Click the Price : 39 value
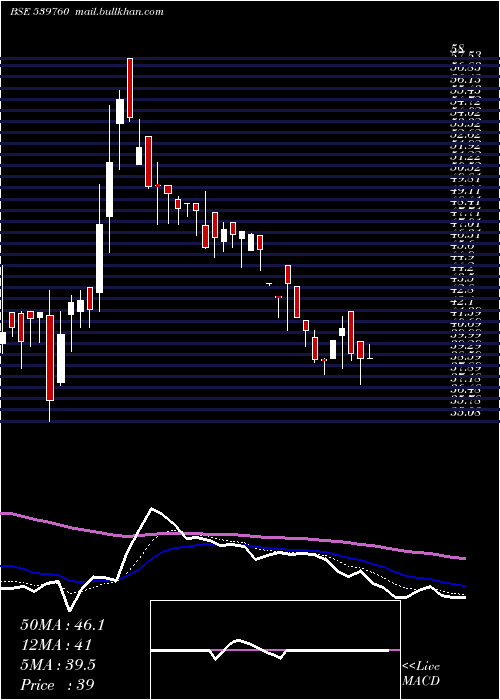This screenshot has height=700, width=500. [x=57, y=685]
